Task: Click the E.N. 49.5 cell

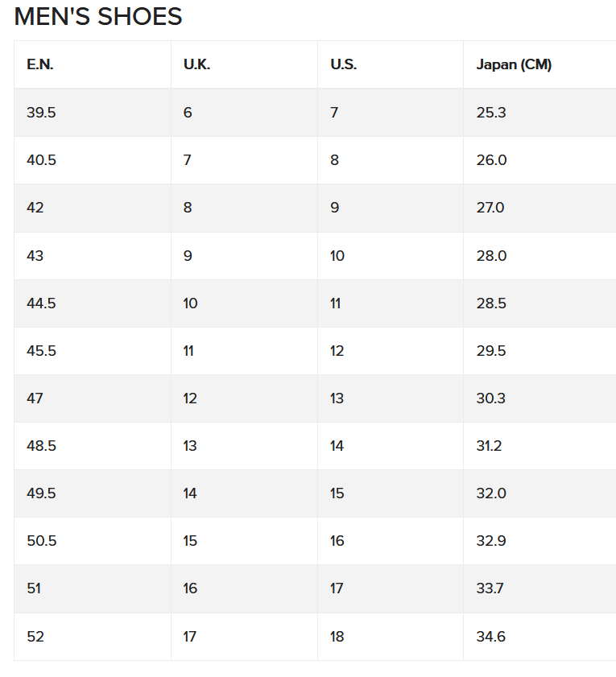Action: pyautogui.click(x=93, y=493)
